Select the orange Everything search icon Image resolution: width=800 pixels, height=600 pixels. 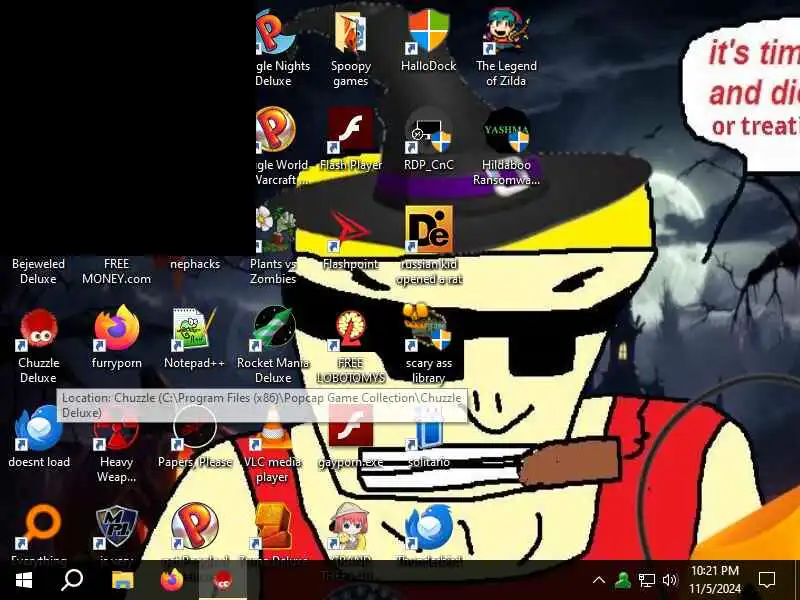41,526
